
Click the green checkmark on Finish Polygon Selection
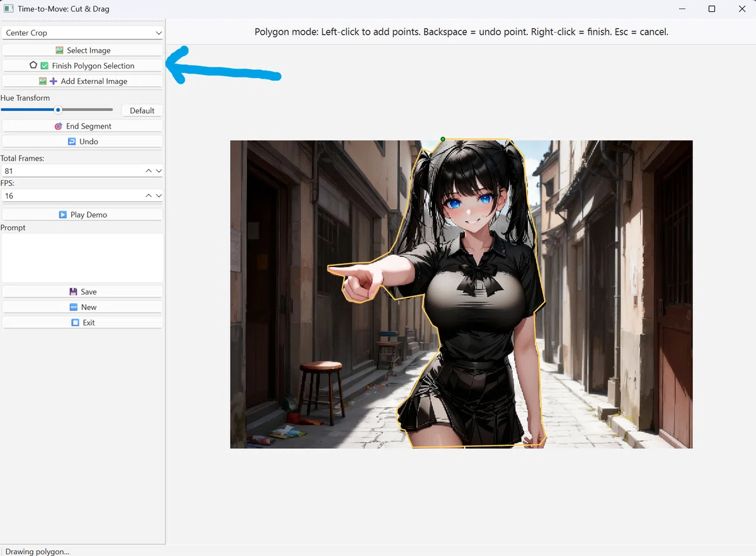tap(44, 65)
